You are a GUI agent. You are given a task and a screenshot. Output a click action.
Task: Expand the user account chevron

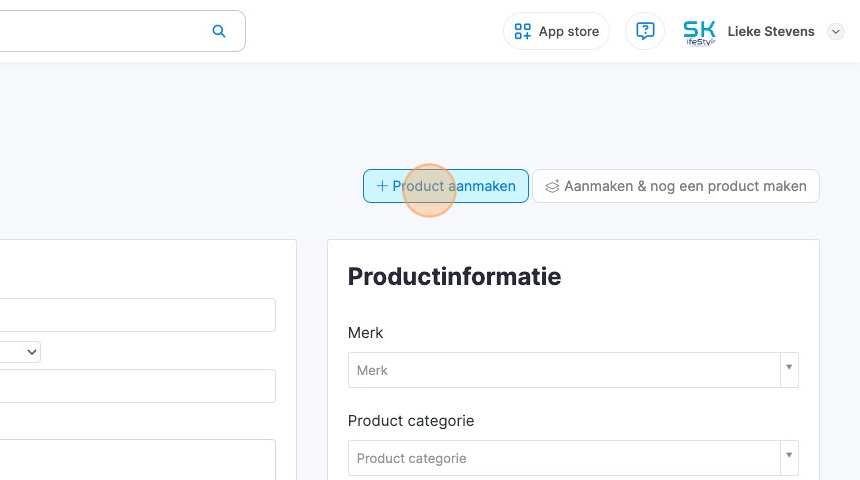[836, 32]
